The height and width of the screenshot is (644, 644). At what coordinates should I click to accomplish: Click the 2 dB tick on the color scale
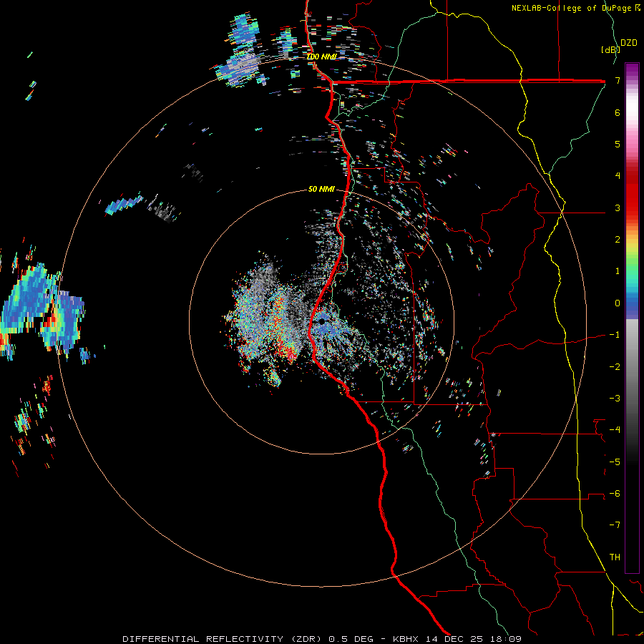(618, 240)
